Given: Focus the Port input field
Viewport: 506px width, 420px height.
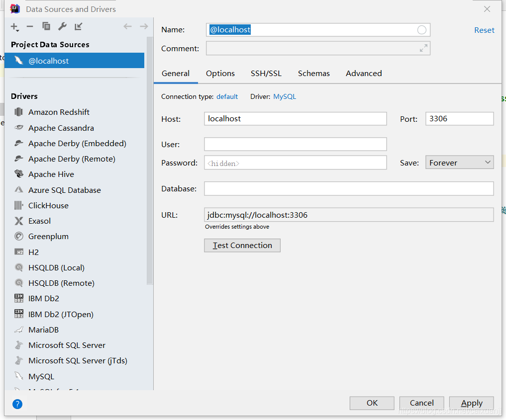Looking at the screenshot, I should pos(460,119).
